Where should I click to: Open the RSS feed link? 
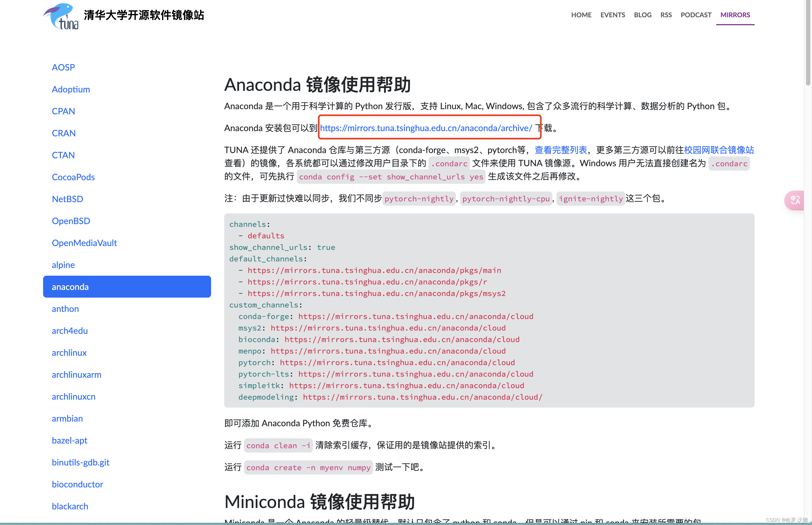[666, 15]
